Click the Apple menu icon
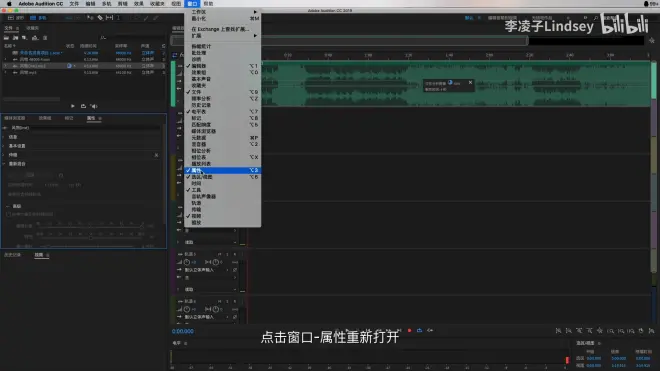 pyautogui.click(x=9, y=3)
